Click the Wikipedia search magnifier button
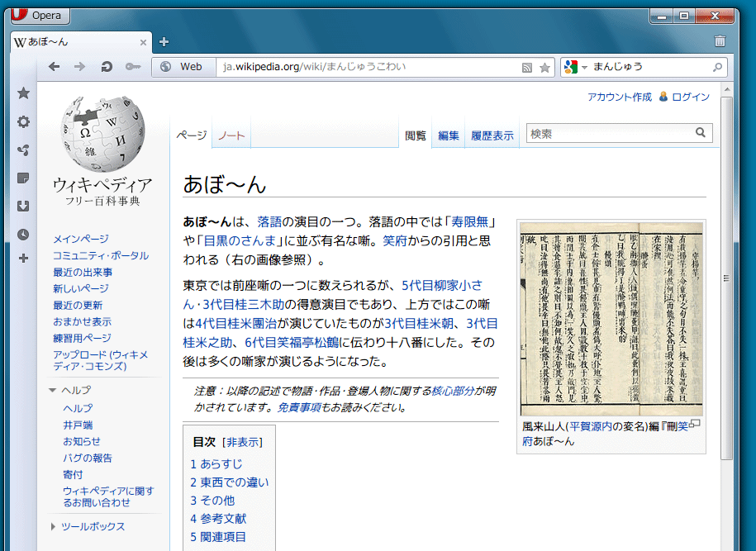Image resolution: width=756 pixels, height=551 pixels. click(701, 132)
